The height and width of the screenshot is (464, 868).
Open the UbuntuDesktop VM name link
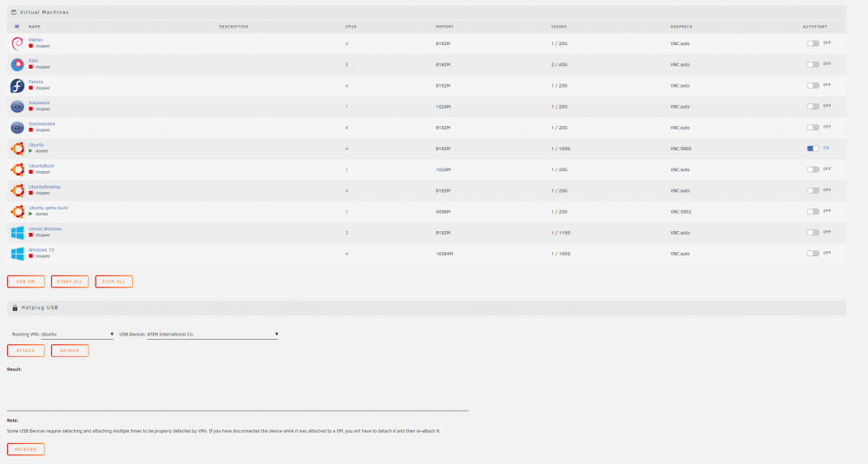click(x=44, y=187)
